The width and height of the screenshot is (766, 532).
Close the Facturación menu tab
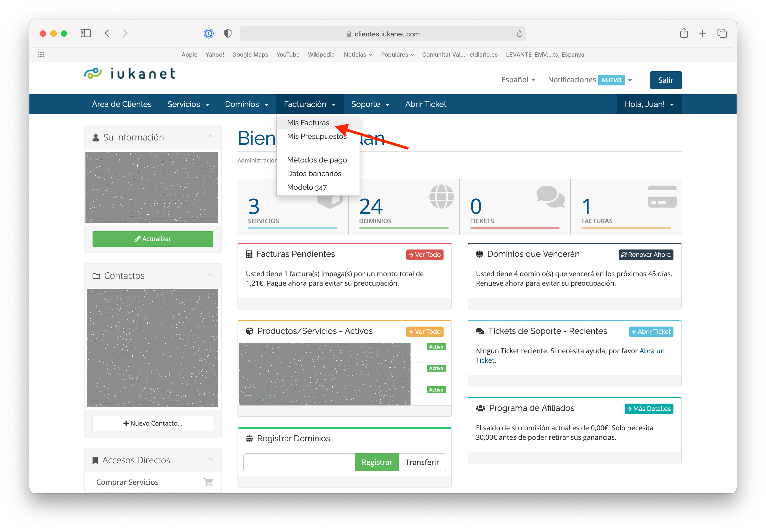310,104
